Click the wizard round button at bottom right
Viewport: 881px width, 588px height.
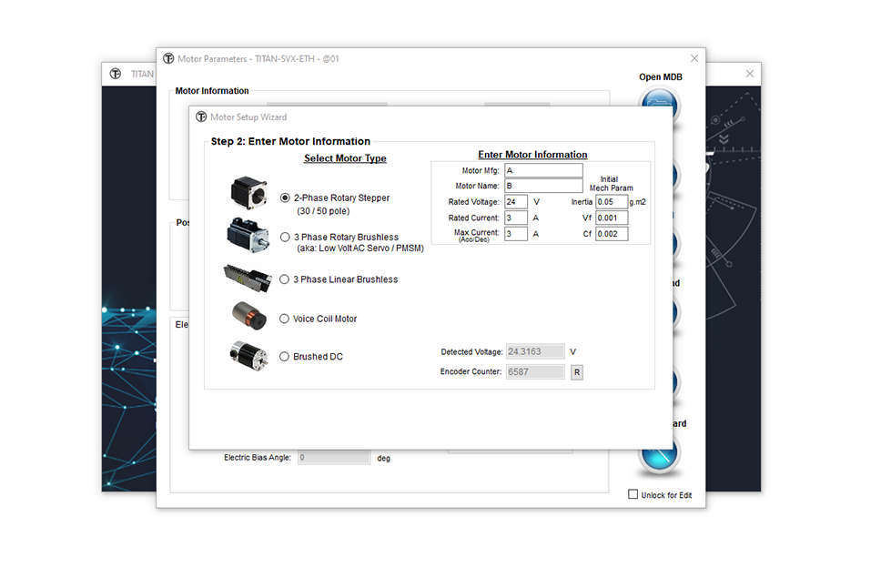659,454
